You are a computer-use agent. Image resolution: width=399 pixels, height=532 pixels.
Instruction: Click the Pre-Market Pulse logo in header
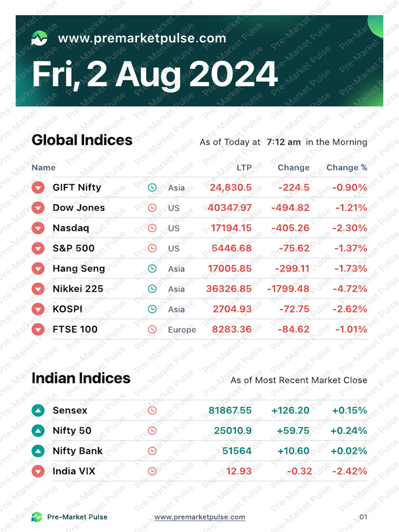pyautogui.click(x=39, y=38)
